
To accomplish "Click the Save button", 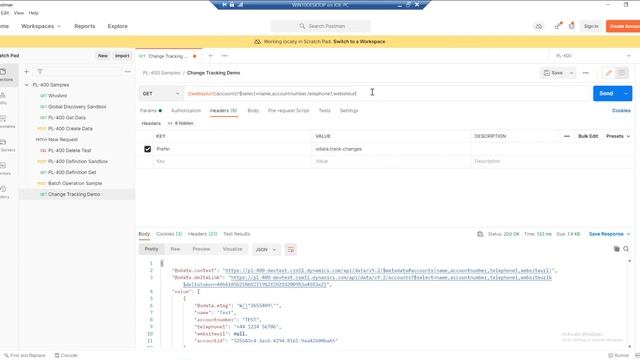I will coord(553,73).
